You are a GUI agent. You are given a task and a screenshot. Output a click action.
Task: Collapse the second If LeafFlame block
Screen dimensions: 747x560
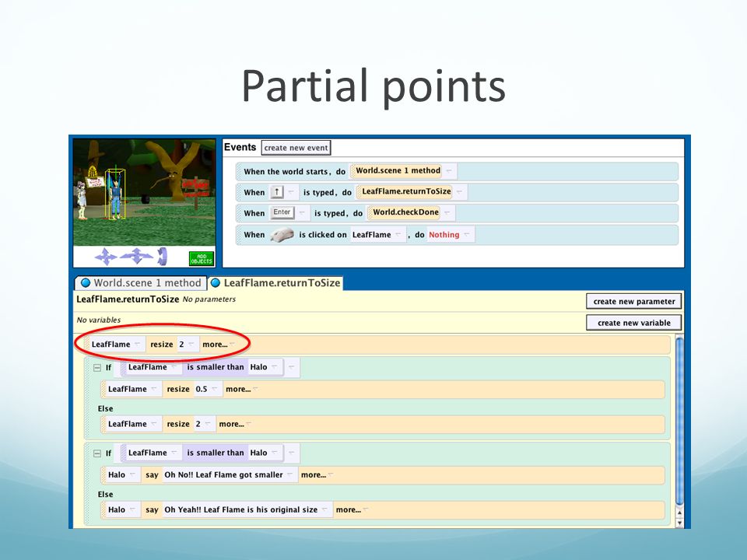(97, 453)
